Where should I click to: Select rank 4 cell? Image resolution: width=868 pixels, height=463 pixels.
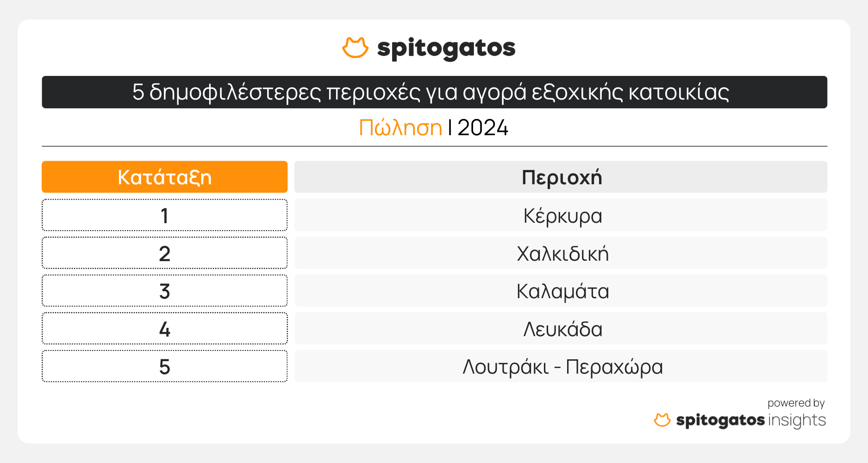point(164,329)
